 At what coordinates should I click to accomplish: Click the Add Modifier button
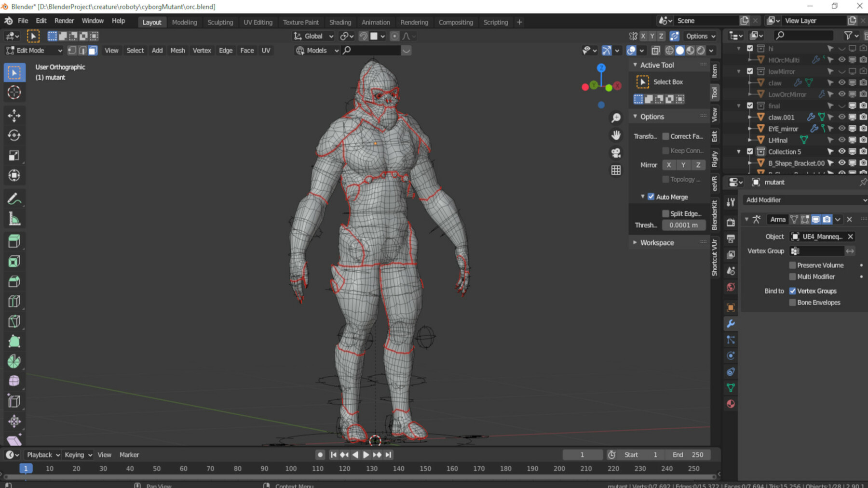tap(804, 199)
